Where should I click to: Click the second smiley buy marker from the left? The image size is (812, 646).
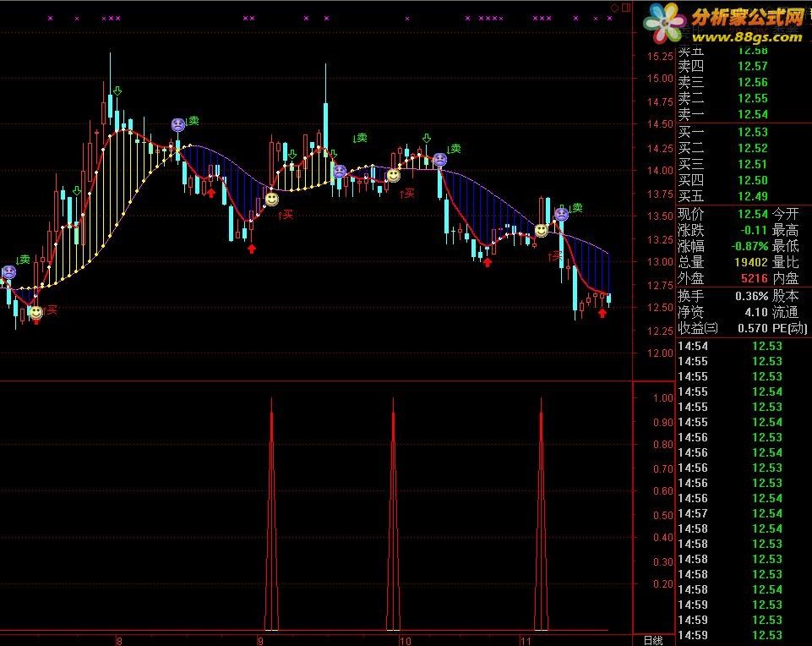(x=271, y=199)
